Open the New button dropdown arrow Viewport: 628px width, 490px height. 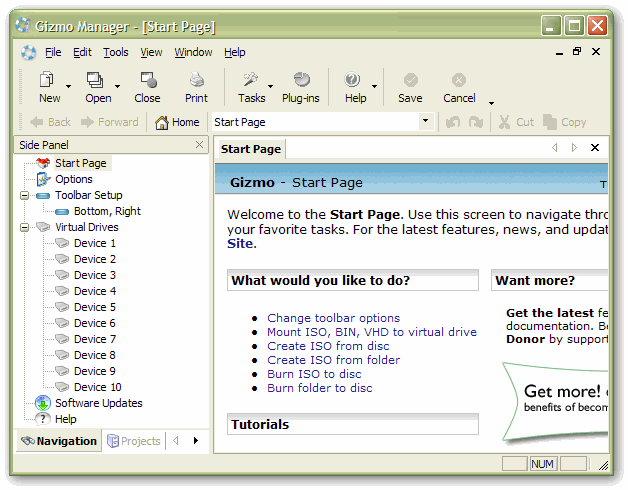click(x=68, y=86)
